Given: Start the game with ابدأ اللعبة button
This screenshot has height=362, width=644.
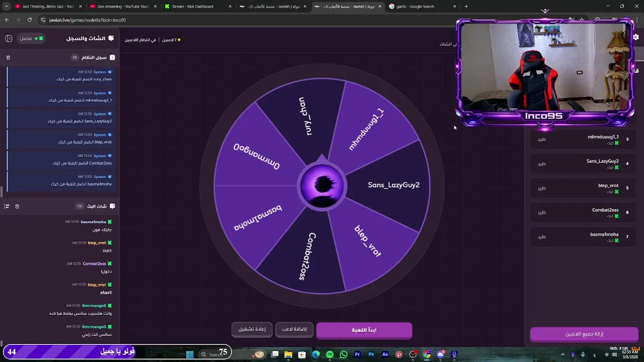Looking at the screenshot, I should coord(364,330).
